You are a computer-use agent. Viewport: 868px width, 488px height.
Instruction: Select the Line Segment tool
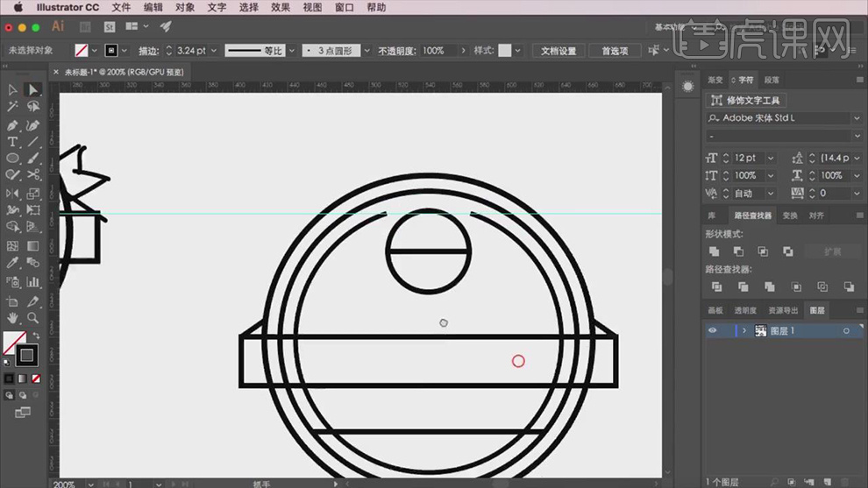tap(33, 142)
